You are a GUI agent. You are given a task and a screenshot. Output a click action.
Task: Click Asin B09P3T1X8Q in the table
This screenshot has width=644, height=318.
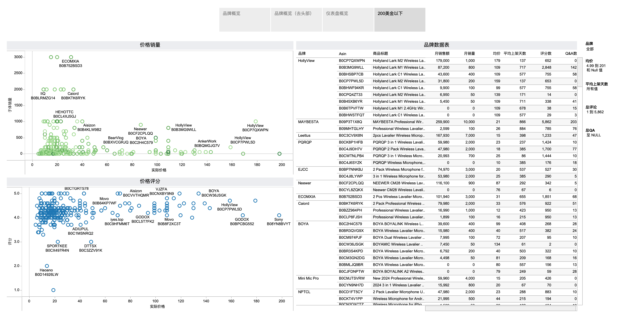coord(350,122)
